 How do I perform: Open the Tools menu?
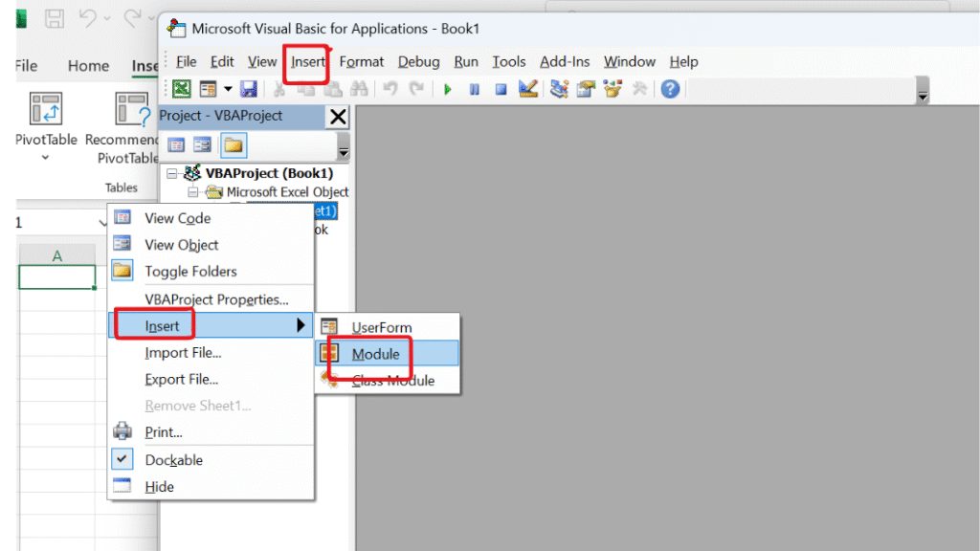coord(509,62)
